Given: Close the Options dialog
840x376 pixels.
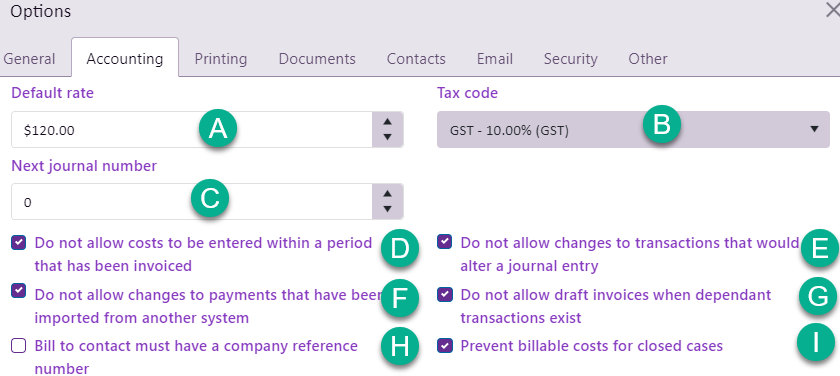Looking at the screenshot, I should click(x=832, y=11).
